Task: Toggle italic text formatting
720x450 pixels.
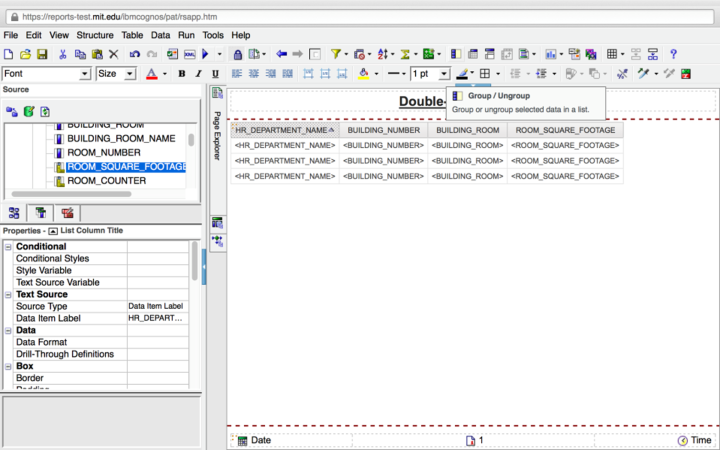Action: (x=198, y=74)
